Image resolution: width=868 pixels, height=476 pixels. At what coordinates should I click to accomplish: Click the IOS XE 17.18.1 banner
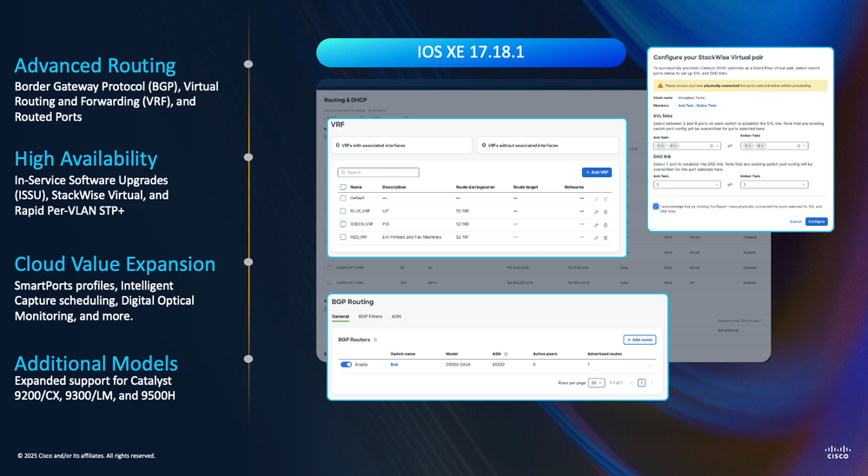click(x=471, y=53)
